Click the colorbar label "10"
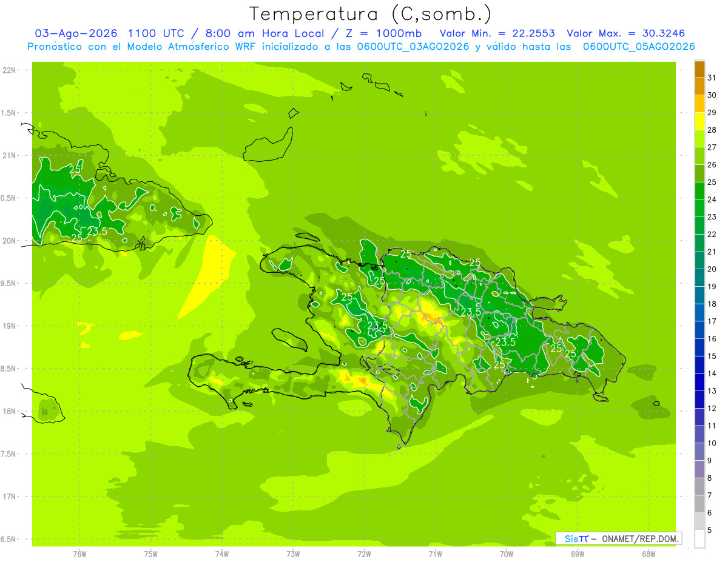The width and height of the screenshot is (728, 562). point(712,443)
